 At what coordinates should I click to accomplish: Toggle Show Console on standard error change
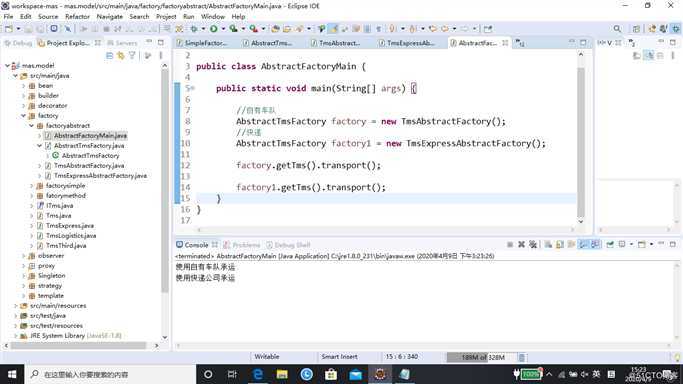(595, 245)
